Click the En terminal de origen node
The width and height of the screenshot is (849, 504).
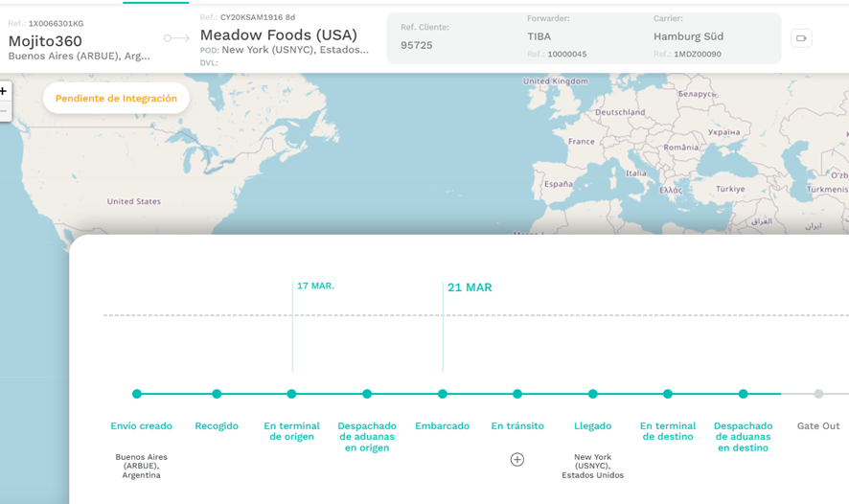point(291,394)
